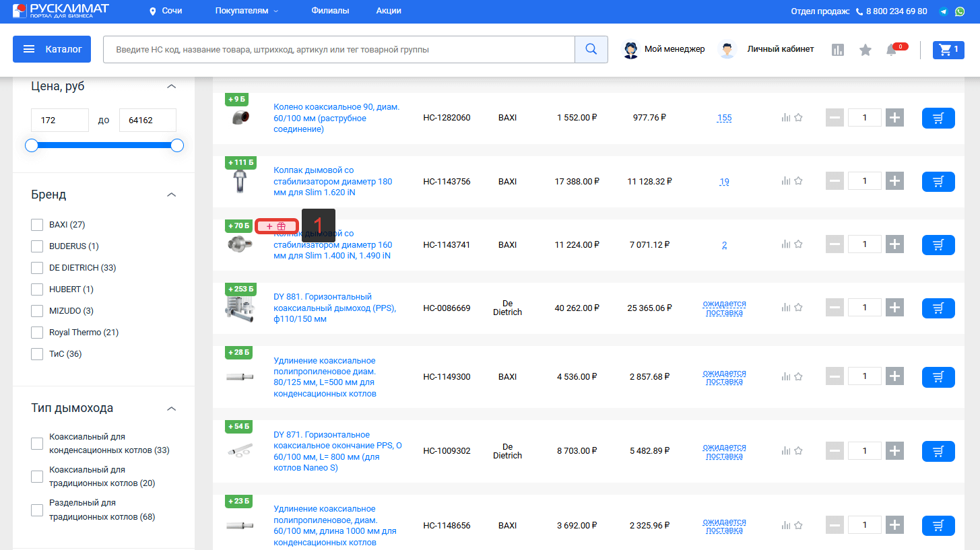Add HC-1149300 to cart
Viewport: 980px width, 550px height.
[938, 377]
